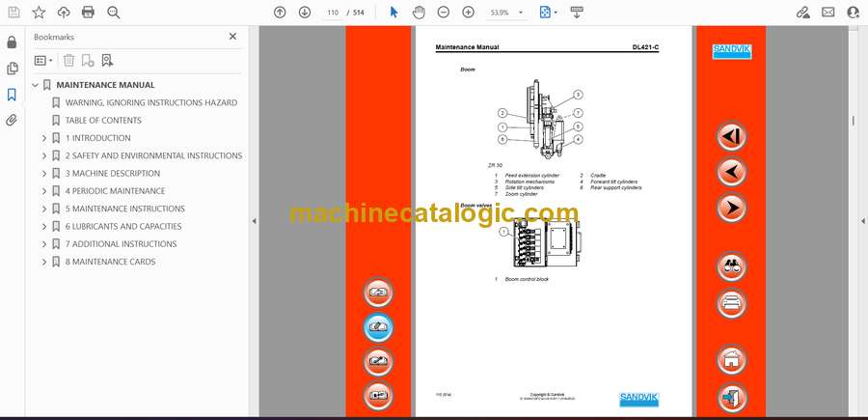Click the bottom round manual button on left bar

[378, 396]
